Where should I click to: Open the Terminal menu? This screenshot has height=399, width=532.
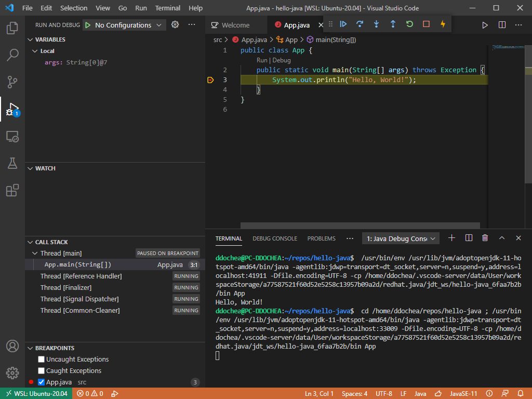coord(168,8)
